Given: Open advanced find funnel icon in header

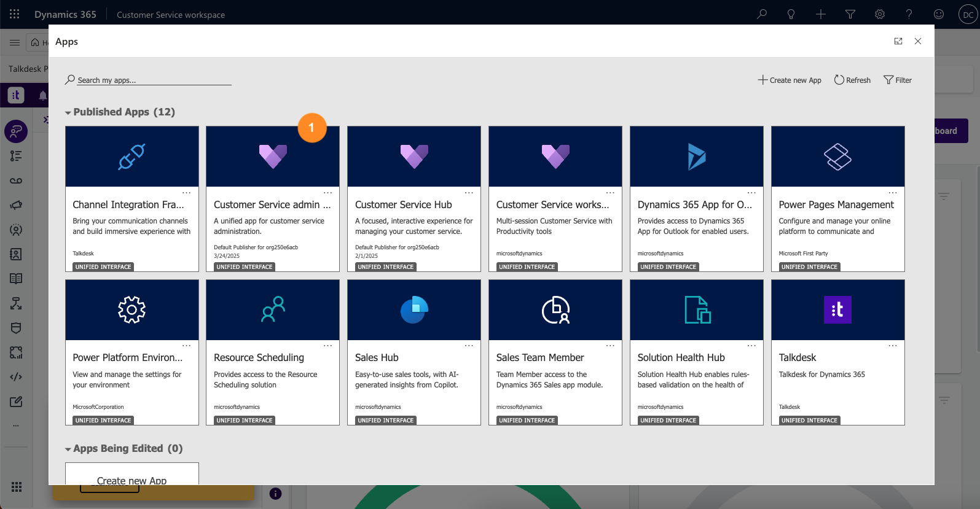Looking at the screenshot, I should 850,14.
